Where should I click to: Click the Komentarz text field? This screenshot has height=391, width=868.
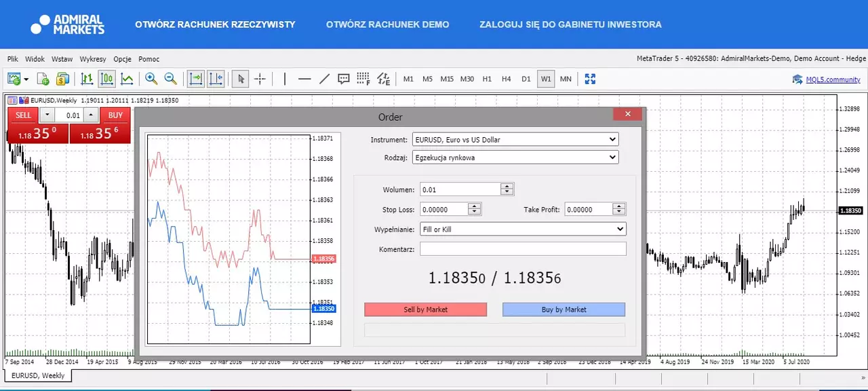(523, 249)
